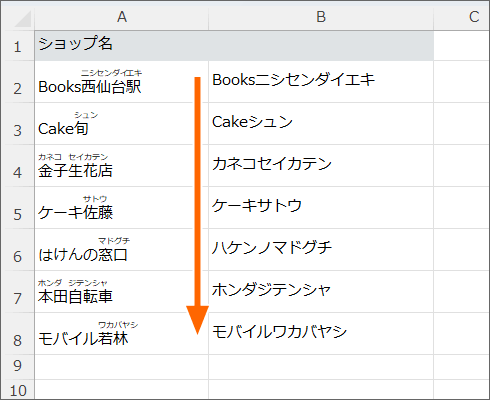
Task: Click empty cell A9
Action: pos(122,367)
